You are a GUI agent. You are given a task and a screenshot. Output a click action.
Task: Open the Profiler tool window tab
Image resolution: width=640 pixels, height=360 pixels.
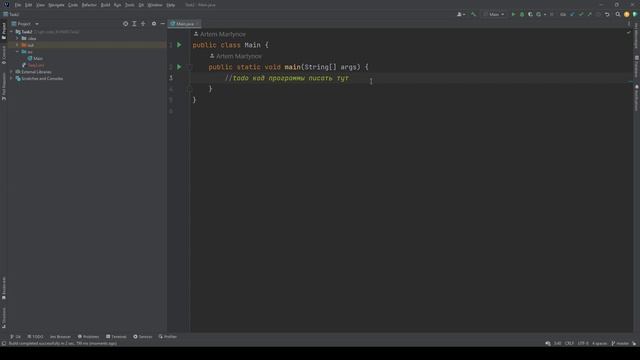168,337
